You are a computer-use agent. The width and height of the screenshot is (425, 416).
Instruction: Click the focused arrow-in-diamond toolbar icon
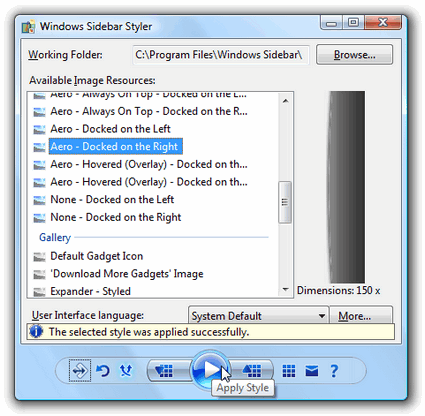coord(80,370)
